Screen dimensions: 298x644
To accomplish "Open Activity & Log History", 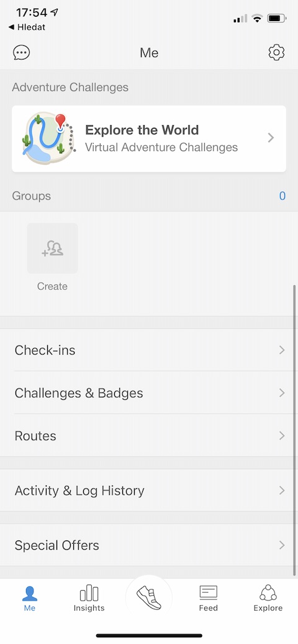I will pos(149,490).
